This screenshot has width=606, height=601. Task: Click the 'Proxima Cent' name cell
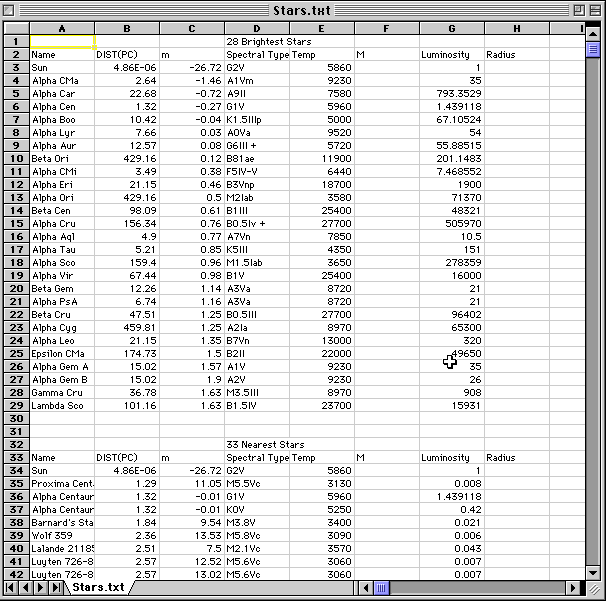(62, 484)
